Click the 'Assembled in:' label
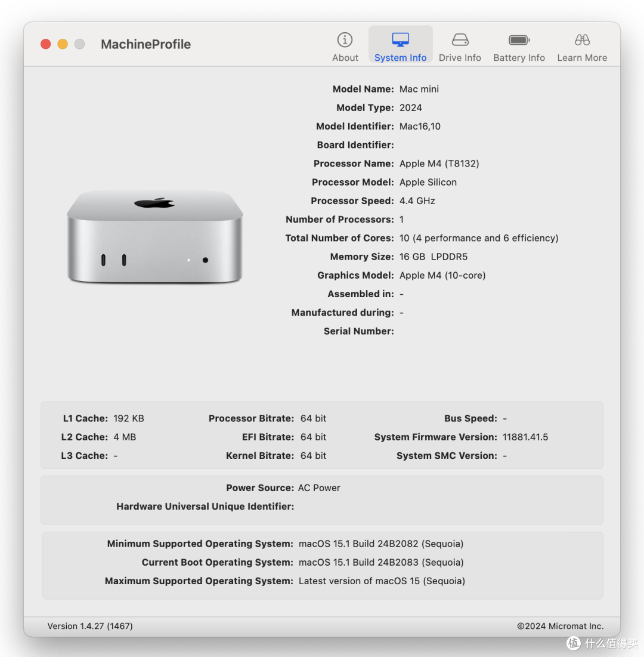The width and height of the screenshot is (644, 657). 361,294
